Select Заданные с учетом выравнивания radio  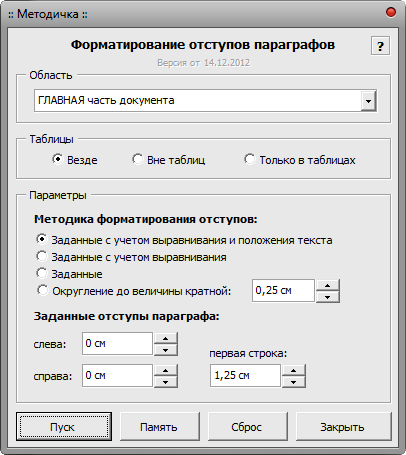pos(131,257)
